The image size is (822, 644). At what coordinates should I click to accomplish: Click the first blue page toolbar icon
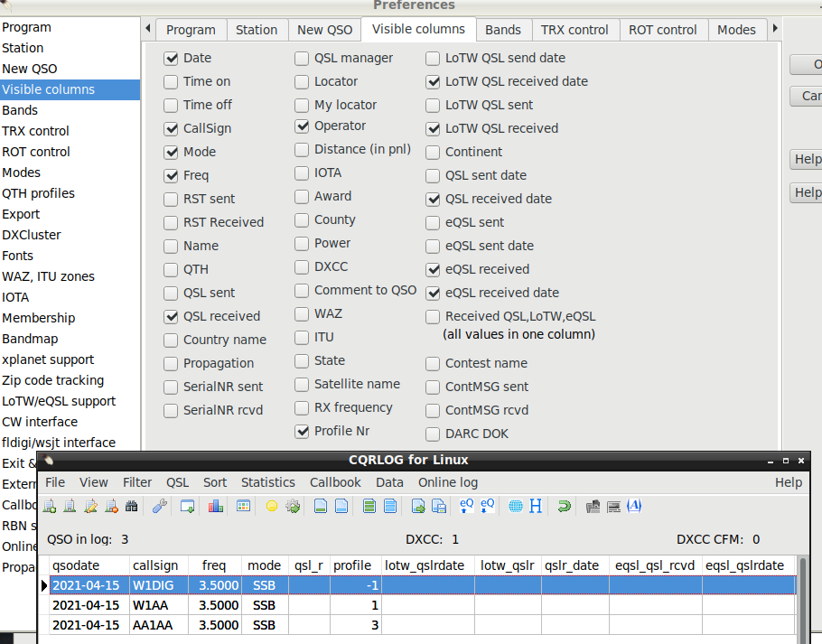click(321, 506)
